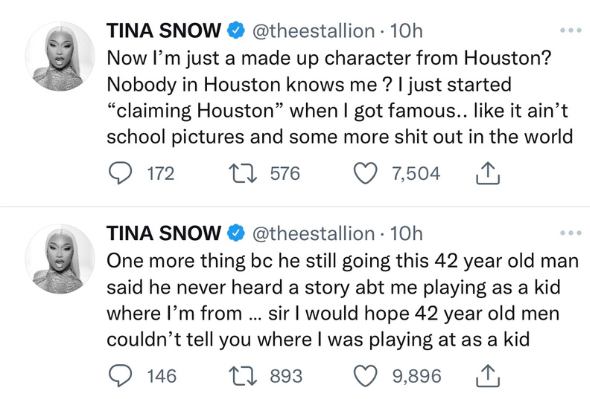Like the second tweet with 9,896 likes
The image size is (590, 399).
coord(365,376)
